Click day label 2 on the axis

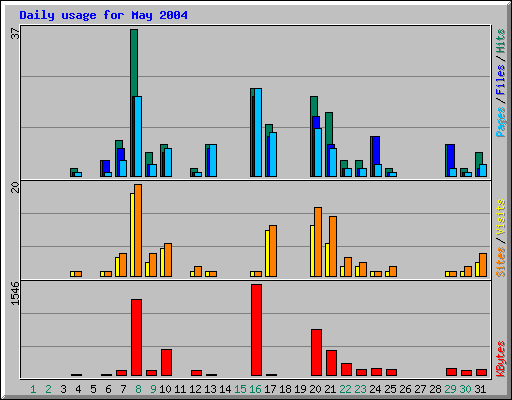click(48, 389)
